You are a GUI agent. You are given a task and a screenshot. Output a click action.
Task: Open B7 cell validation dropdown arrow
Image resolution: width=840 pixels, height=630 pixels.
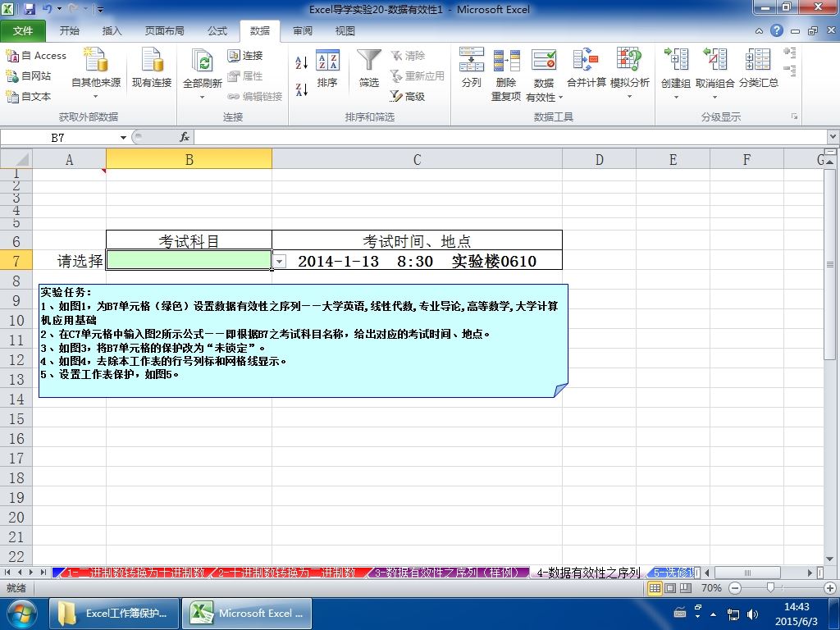point(279,261)
